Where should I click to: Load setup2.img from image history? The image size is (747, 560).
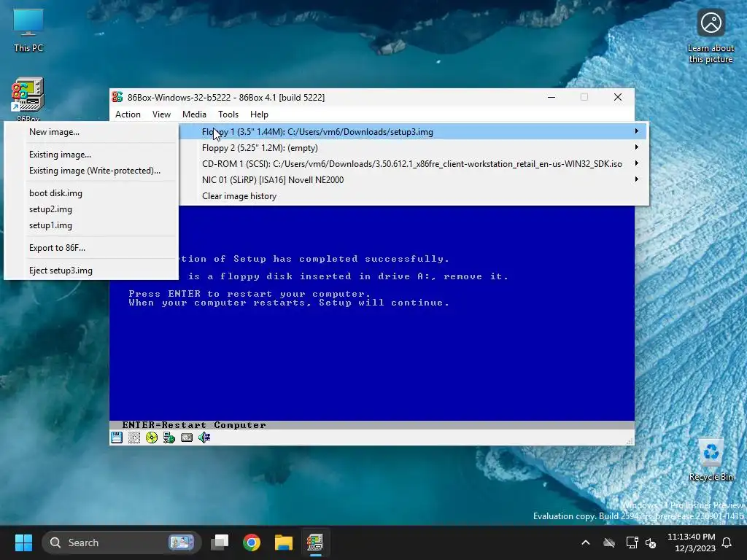pyautogui.click(x=91, y=209)
